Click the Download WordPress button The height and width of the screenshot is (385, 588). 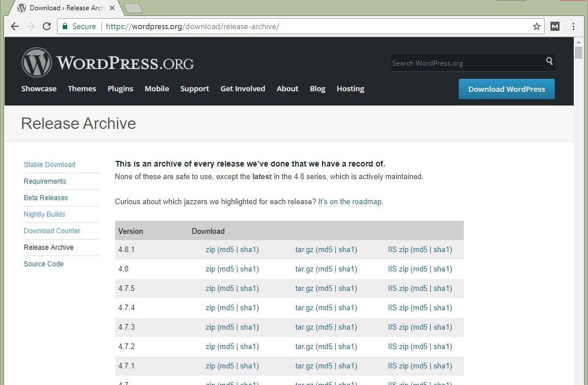(507, 89)
